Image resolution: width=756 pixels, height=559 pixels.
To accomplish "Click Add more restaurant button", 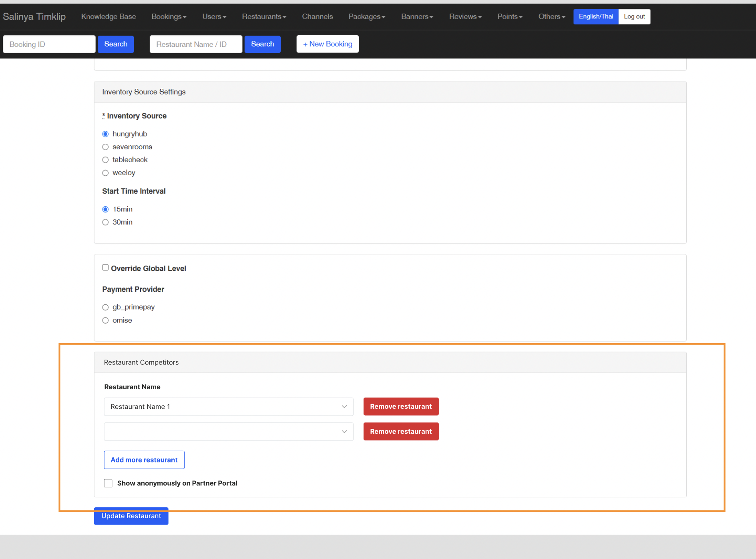I will coord(144,460).
